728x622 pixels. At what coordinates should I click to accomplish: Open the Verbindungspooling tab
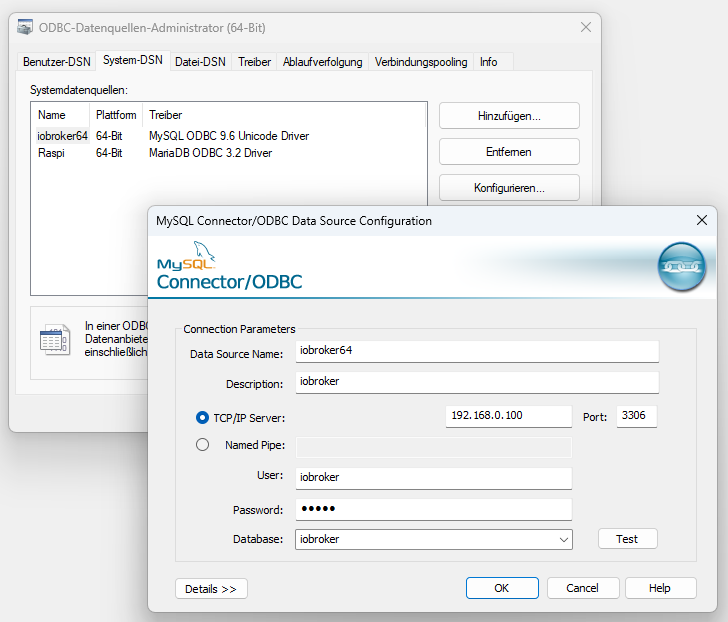click(421, 62)
